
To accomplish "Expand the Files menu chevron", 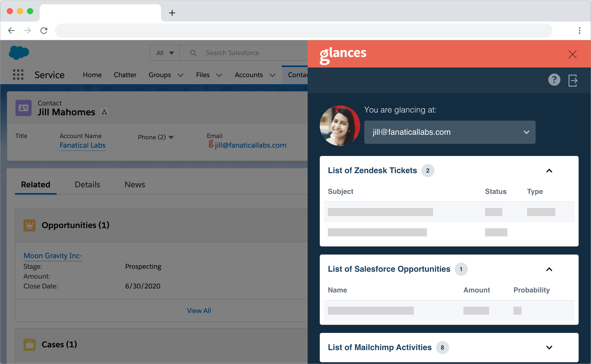I will [x=219, y=75].
